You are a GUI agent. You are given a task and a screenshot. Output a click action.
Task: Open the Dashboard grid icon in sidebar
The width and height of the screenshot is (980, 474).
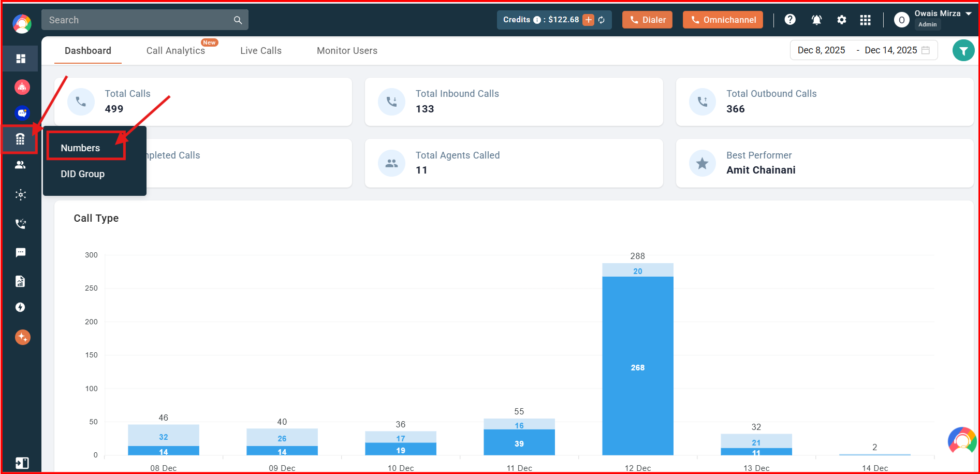point(21,59)
